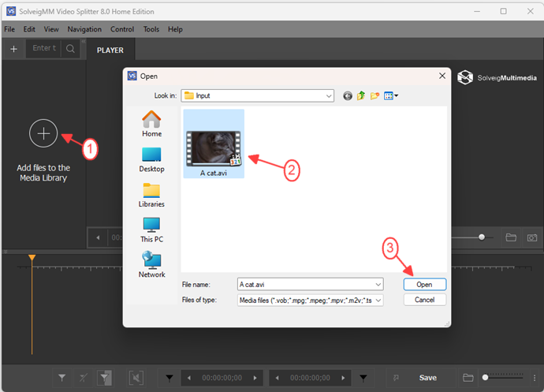Go to Home in the places sidebar

(151, 124)
